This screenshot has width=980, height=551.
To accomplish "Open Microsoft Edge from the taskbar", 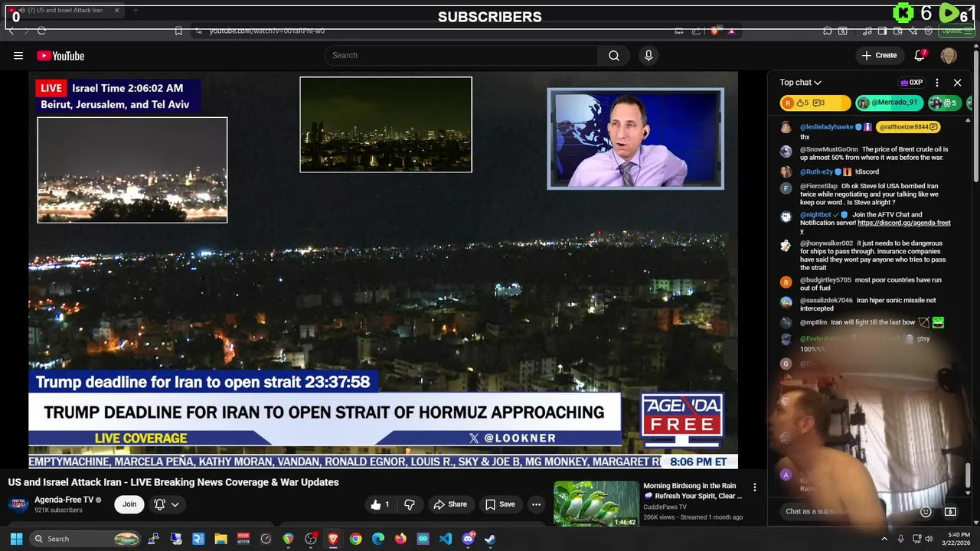I will coord(378,539).
